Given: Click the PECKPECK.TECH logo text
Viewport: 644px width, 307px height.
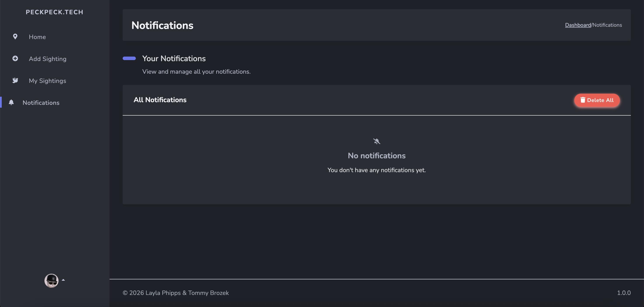Looking at the screenshot, I should (x=54, y=12).
